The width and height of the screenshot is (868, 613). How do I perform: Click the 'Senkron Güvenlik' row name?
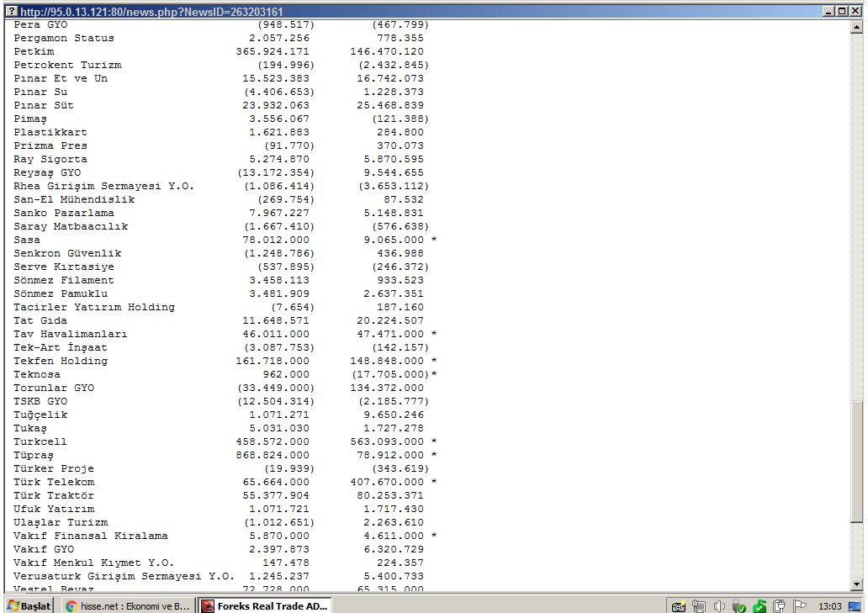click(x=67, y=253)
